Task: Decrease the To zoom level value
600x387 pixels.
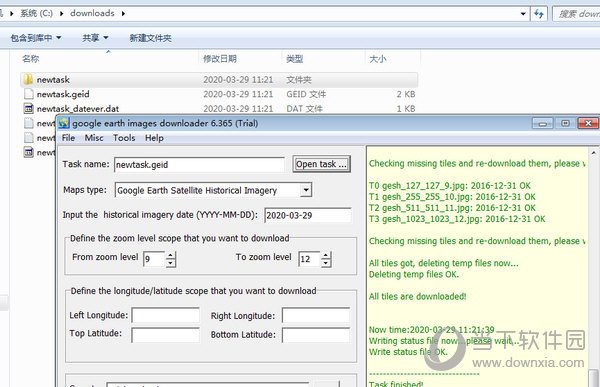Action: pos(326,263)
